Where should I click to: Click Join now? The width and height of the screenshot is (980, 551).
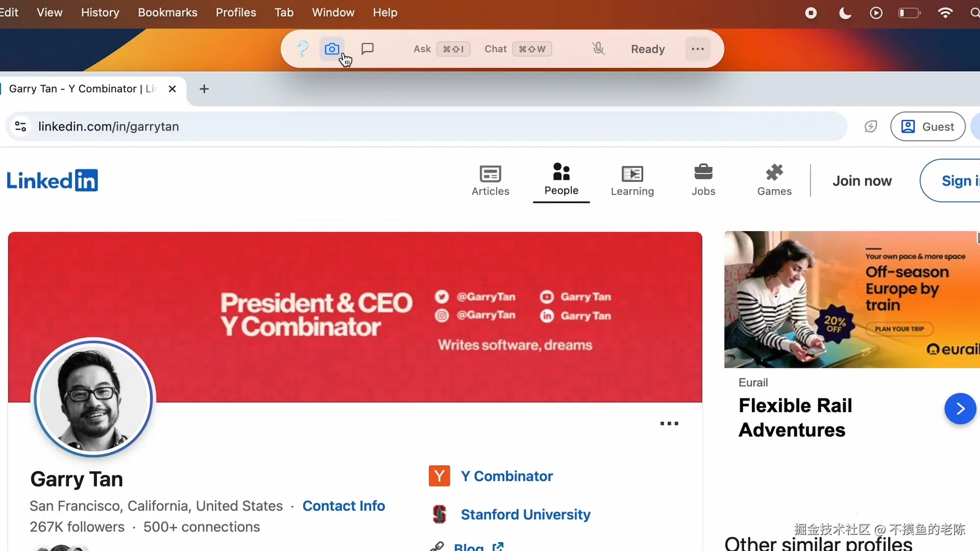[862, 181]
